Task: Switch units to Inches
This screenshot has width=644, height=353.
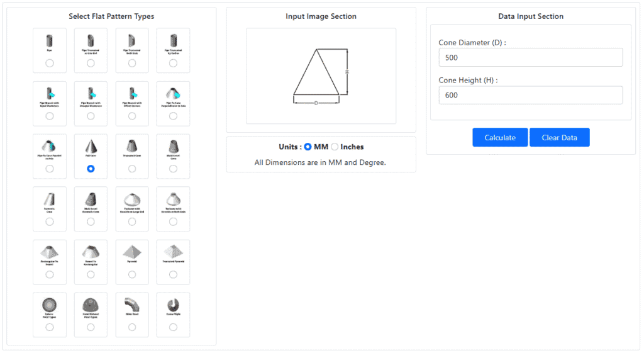Action: pyautogui.click(x=335, y=147)
